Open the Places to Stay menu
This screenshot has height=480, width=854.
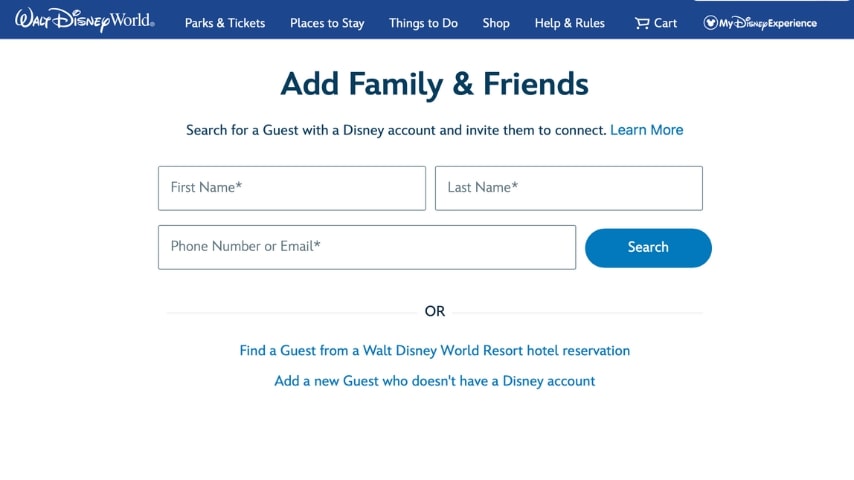[x=327, y=23]
